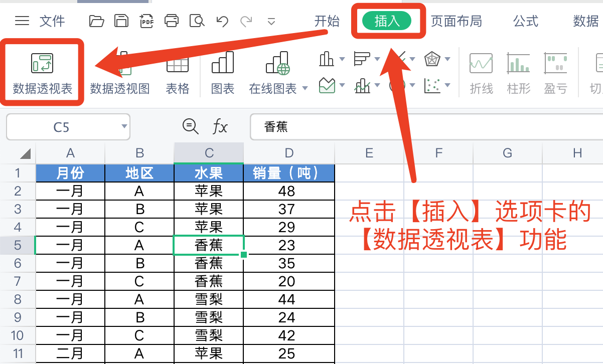Click cell D2 with value 48
Viewport: 603px width, 364px height.
click(x=289, y=191)
